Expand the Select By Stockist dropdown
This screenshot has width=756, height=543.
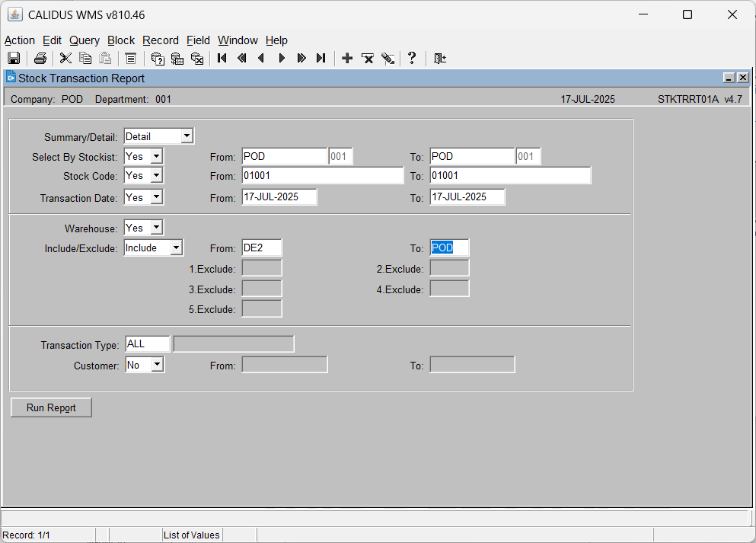click(156, 156)
